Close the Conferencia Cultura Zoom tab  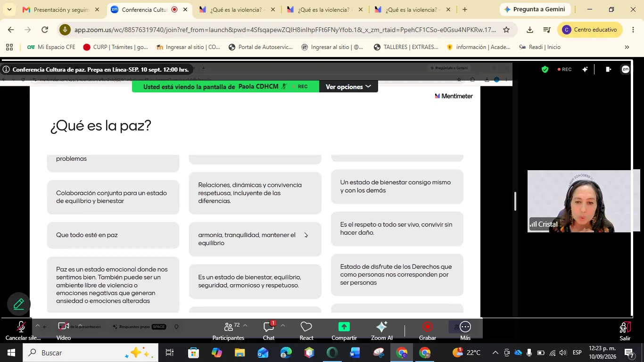click(185, 9)
